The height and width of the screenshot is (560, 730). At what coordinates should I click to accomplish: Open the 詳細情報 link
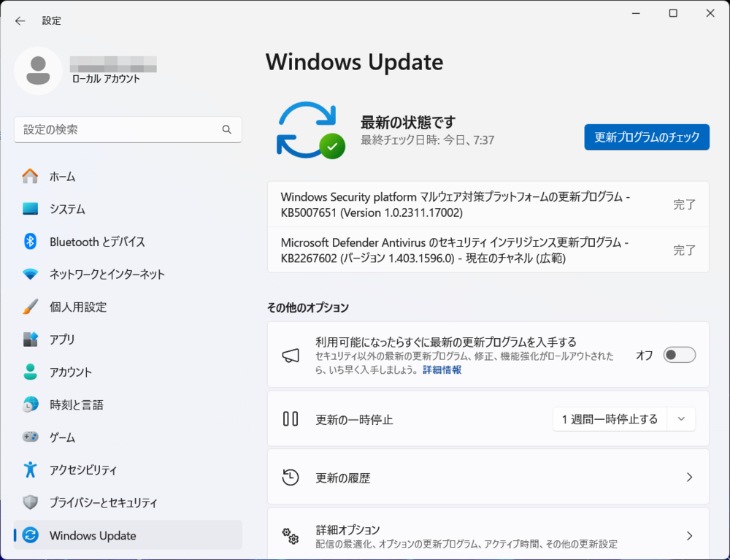(441, 369)
